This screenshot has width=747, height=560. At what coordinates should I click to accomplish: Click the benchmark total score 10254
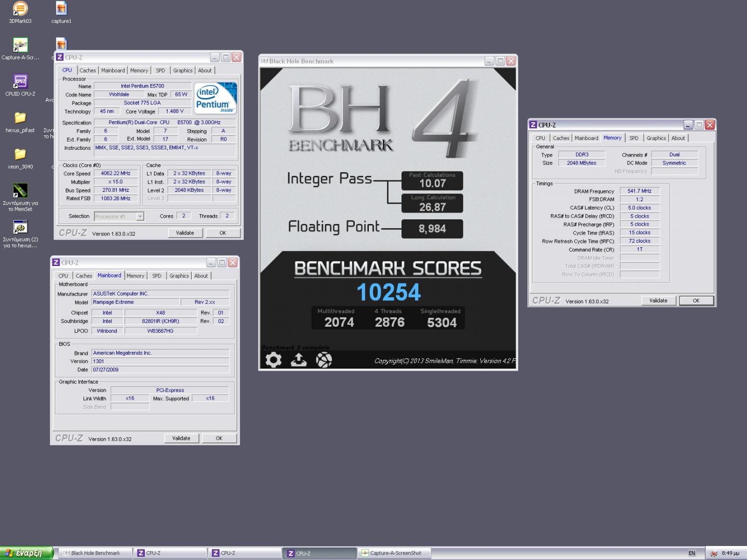click(x=389, y=292)
